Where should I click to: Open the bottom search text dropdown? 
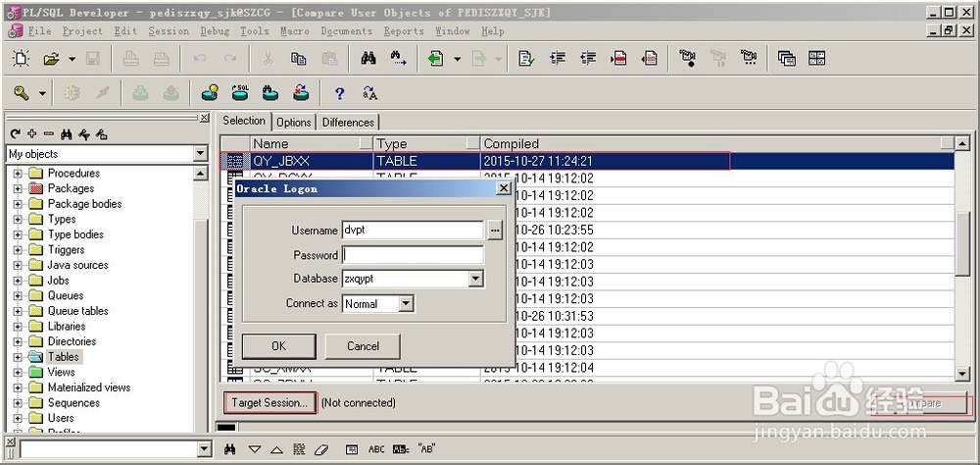(x=205, y=448)
